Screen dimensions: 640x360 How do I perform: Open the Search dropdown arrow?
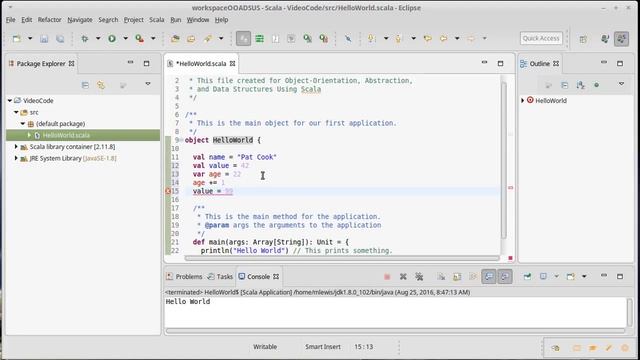coord(221,39)
